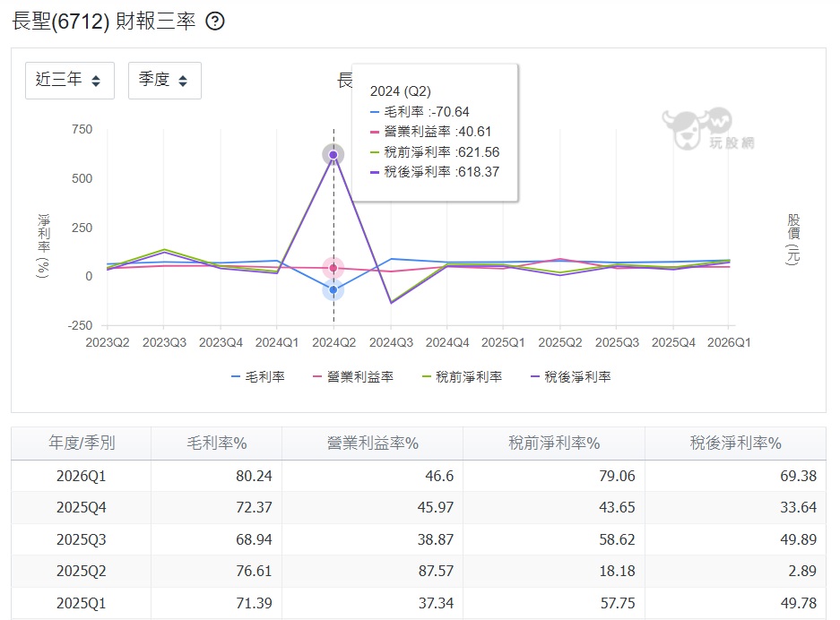Screen dimensions: 840x620
Task: Click the 2024Q1 x-axis label
Action: (x=277, y=342)
